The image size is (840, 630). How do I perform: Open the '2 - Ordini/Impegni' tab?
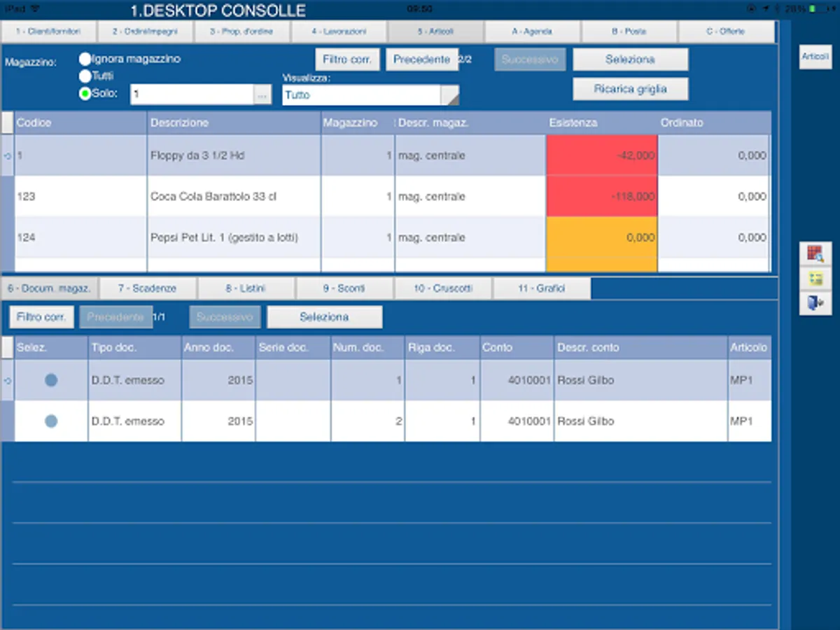point(145,31)
